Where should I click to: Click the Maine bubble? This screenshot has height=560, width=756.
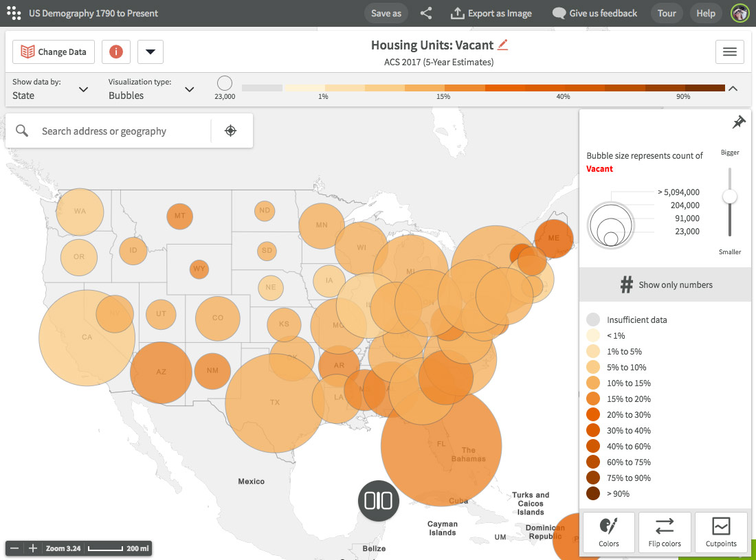point(554,238)
